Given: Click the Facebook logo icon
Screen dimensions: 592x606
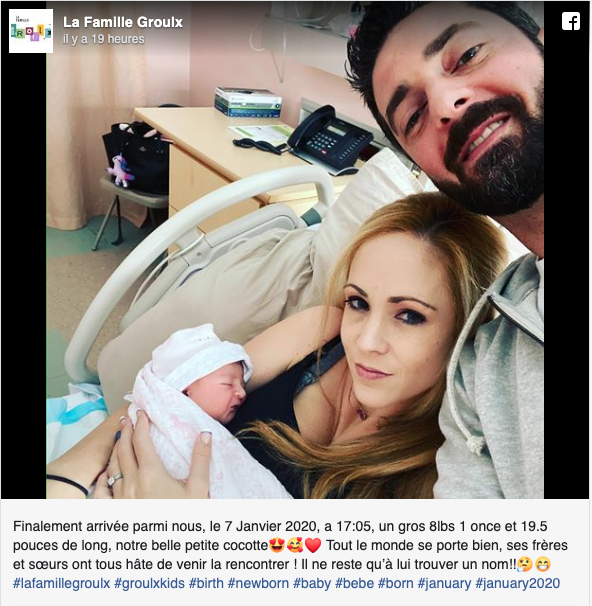Looking at the screenshot, I should pos(570,21).
